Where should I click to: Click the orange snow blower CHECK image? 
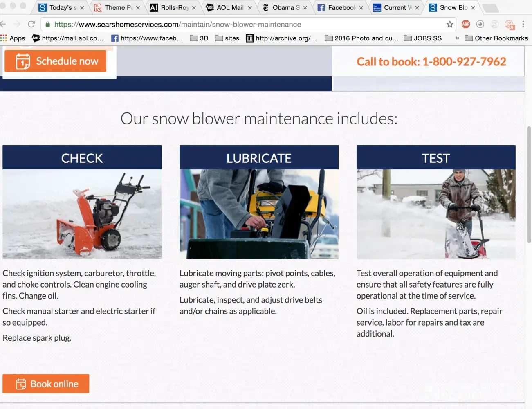[82, 214]
